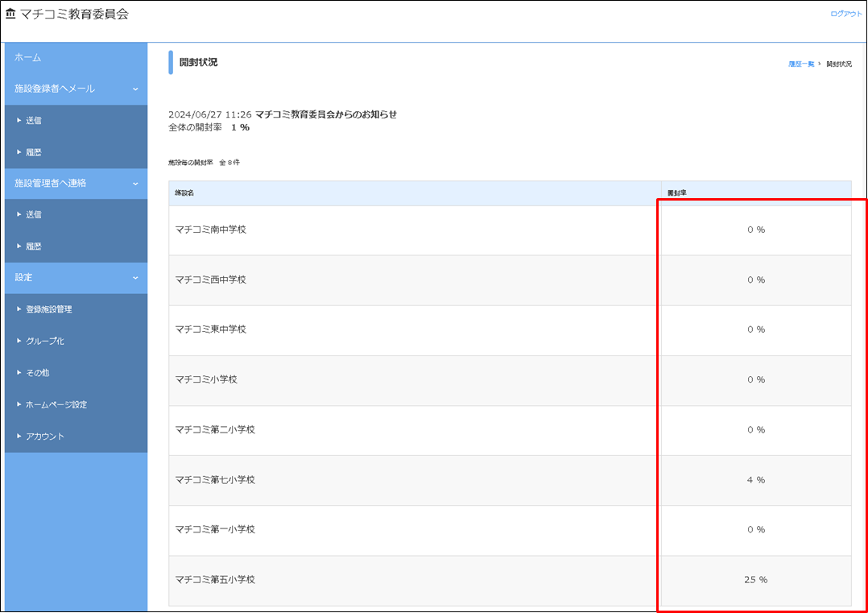868x613 pixels.
Task: Click the 0 % rate for マチコミ南中学校
Action: (756, 230)
